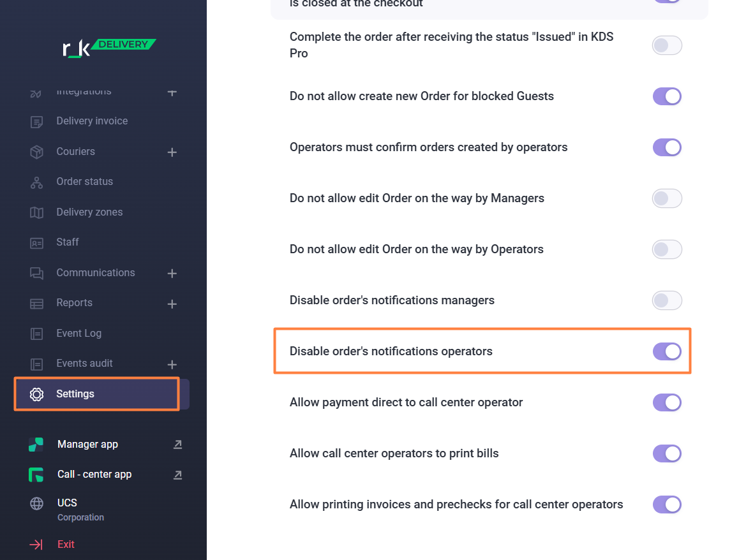This screenshot has height=560, width=739.
Task: Open the Call - center app link
Action: pyautogui.click(x=94, y=475)
